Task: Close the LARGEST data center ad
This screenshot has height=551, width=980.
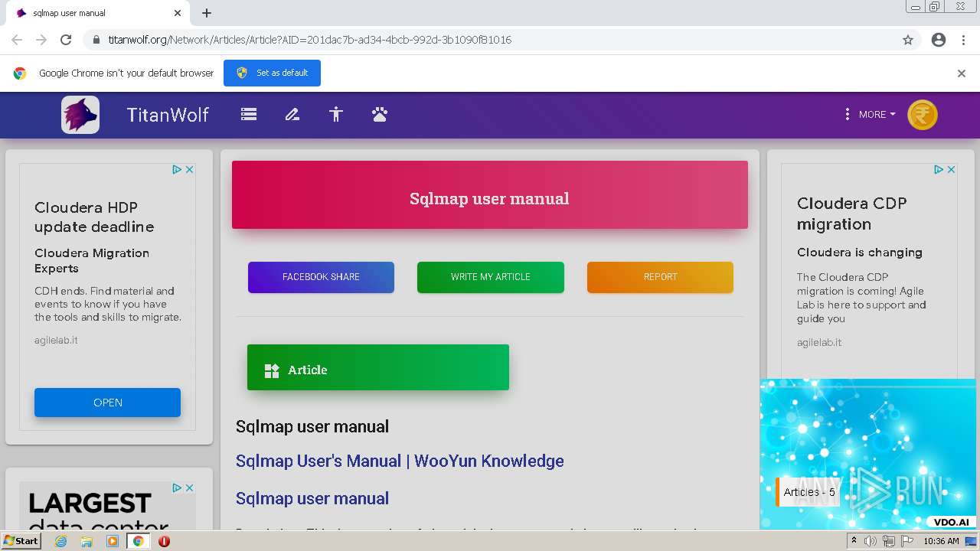Action: tap(190, 487)
